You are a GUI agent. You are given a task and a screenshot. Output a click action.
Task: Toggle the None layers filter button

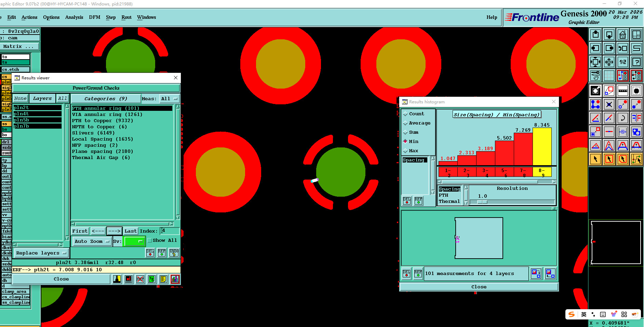point(21,99)
